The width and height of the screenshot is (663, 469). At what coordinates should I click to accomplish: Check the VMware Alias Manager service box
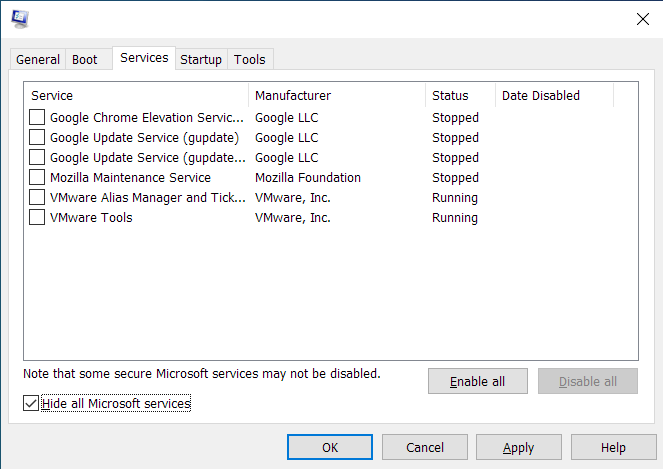click(37, 198)
